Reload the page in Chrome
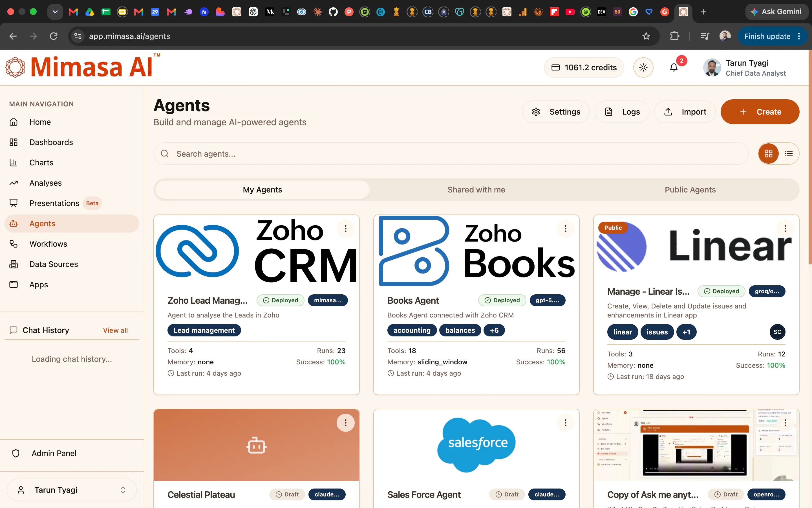This screenshot has height=508, width=812. coord(54,36)
